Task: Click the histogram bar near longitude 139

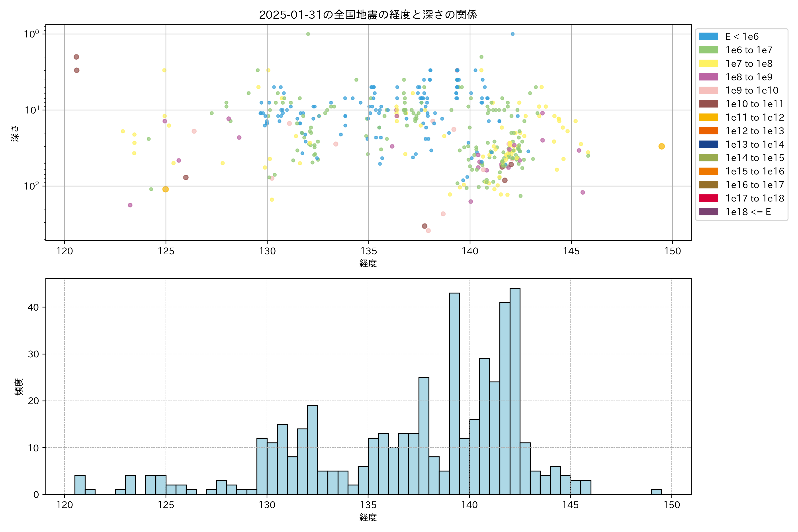Action: (454, 394)
